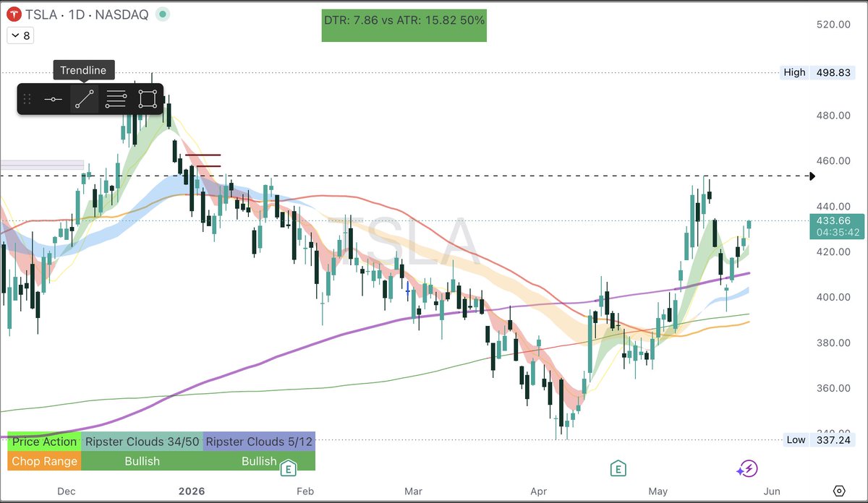Click the Feb label on the time axis

(x=306, y=491)
